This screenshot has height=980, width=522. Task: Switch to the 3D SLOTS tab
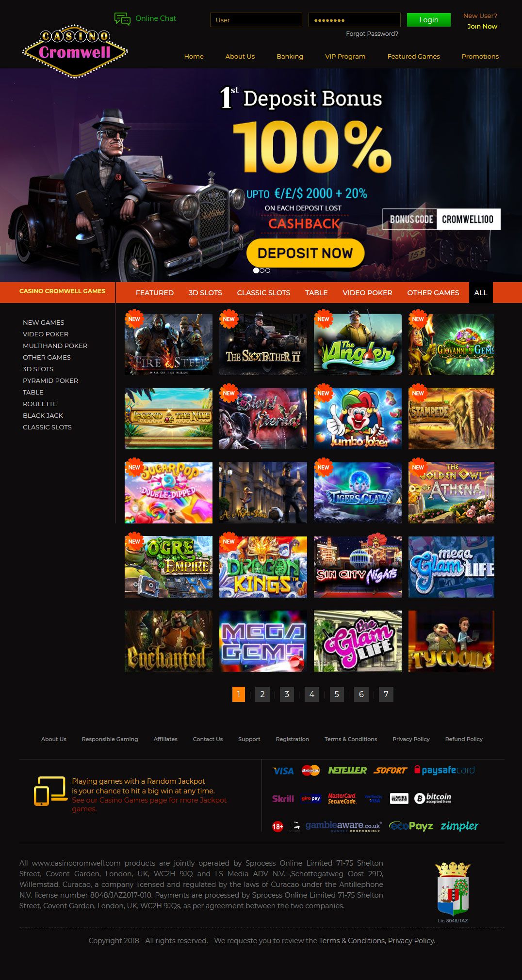205,293
